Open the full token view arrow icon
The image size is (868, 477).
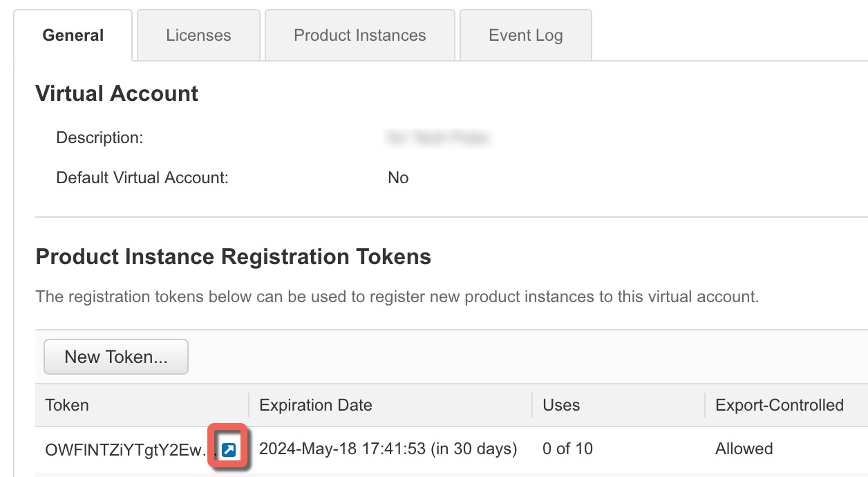coord(229,450)
